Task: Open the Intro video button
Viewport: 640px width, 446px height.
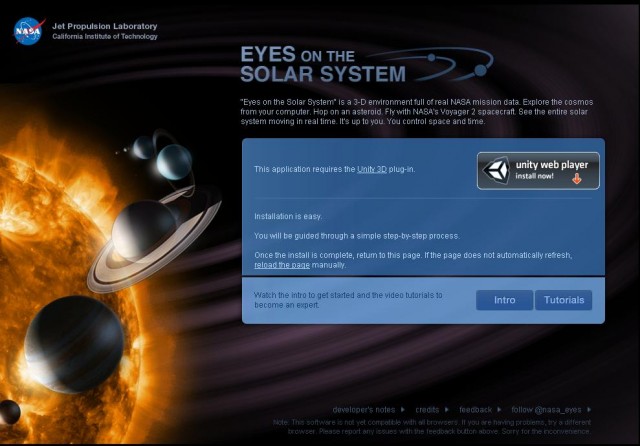Action: 504,300
